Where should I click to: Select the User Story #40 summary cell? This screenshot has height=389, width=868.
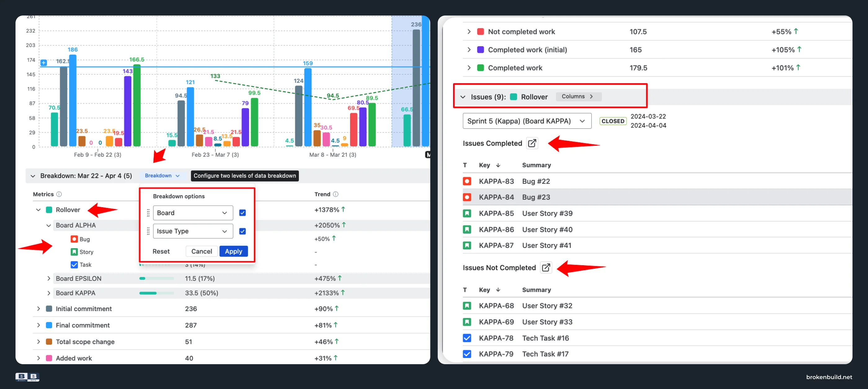pos(547,230)
